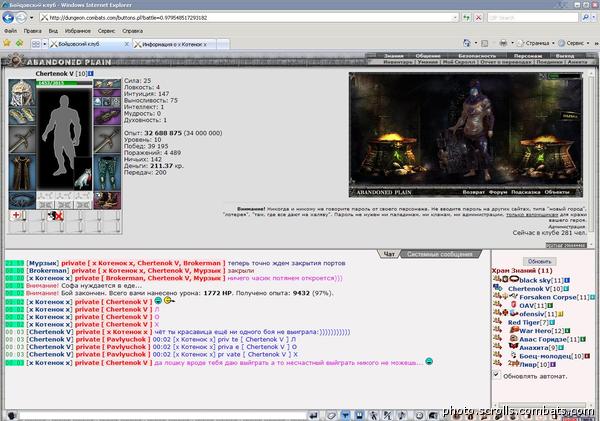Screen dimensions: 600x421
Task: Expand the toolbar overflow chevron
Action: 596,43
